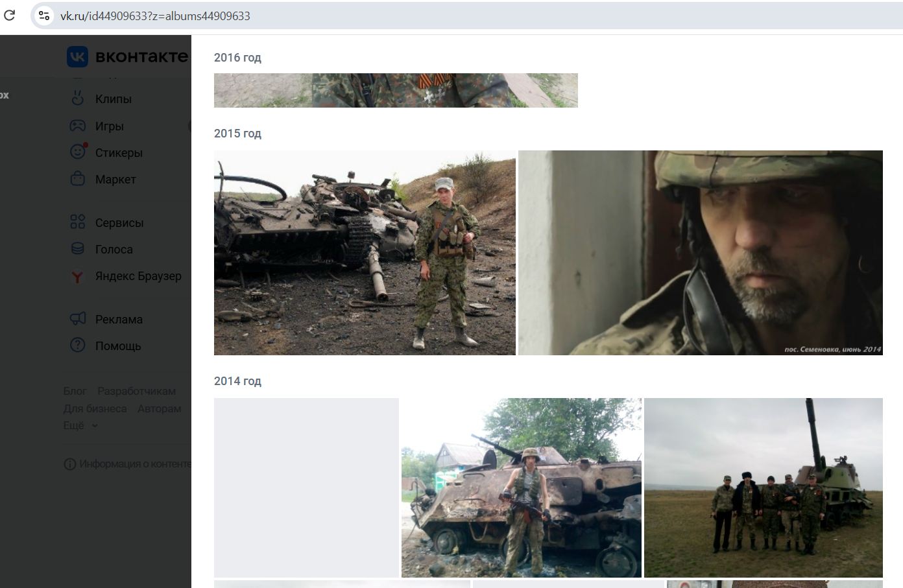
Task: Follow the Блог footer link
Action: 75,391
